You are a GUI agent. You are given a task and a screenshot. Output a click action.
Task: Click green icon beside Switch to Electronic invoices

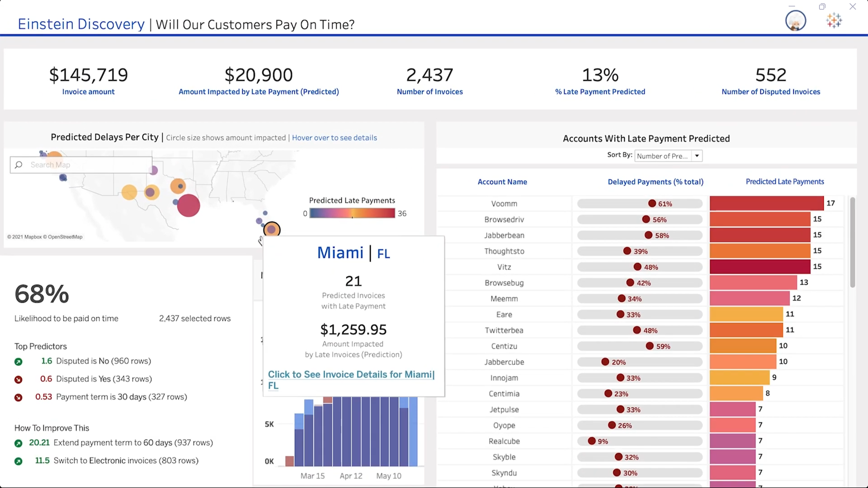tap(18, 461)
